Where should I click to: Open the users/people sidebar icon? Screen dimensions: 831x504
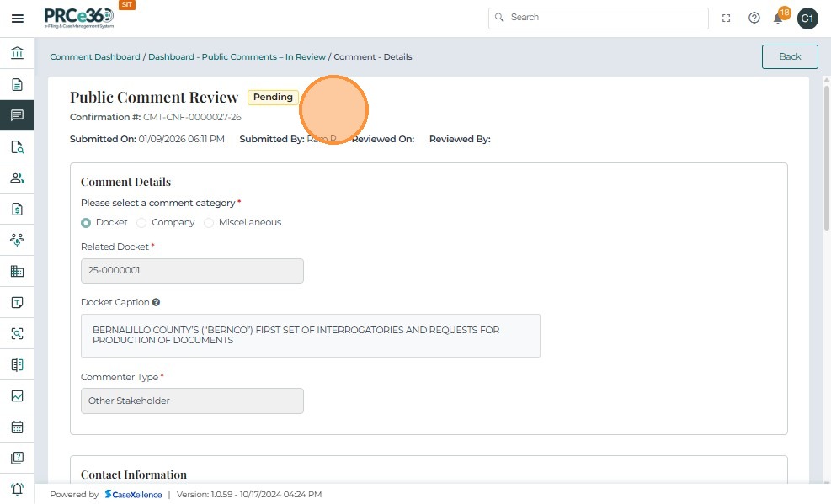point(17,178)
